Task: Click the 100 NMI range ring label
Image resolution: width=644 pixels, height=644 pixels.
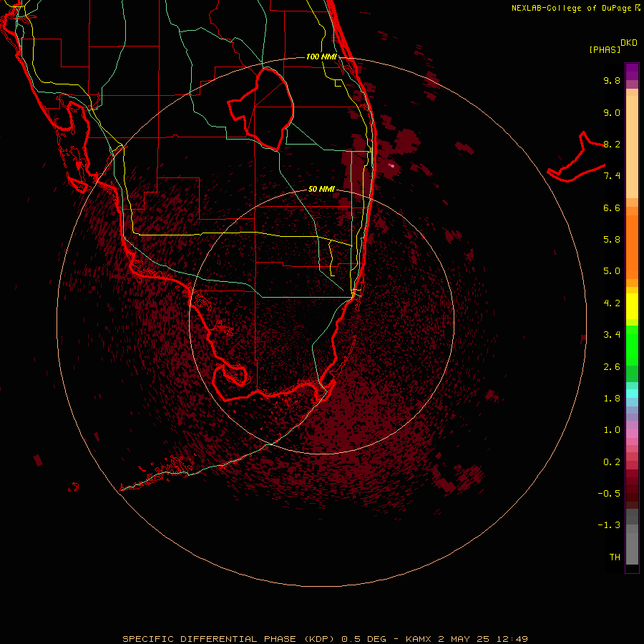Action: point(321,57)
